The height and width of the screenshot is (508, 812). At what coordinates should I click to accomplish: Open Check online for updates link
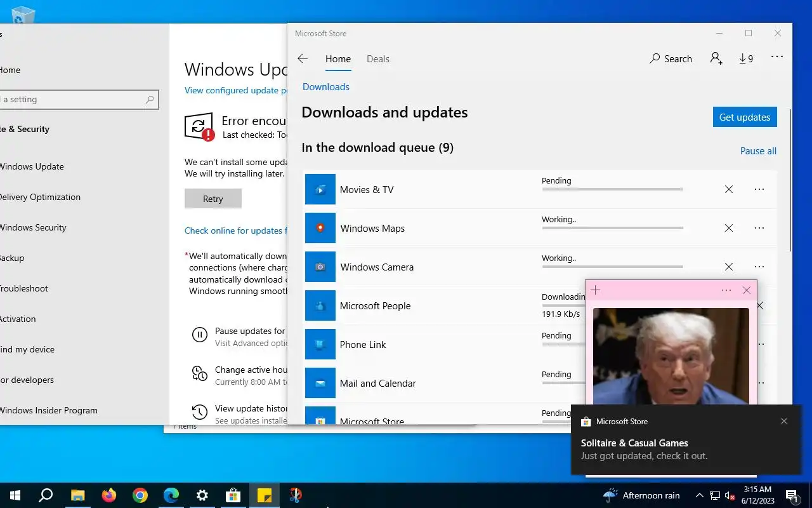click(x=235, y=231)
